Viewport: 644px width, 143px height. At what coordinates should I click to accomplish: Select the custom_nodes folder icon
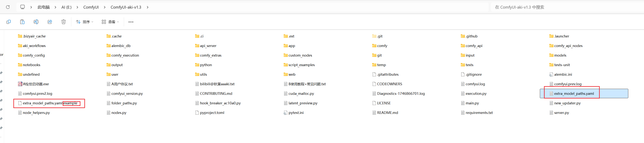pyautogui.click(x=286, y=55)
